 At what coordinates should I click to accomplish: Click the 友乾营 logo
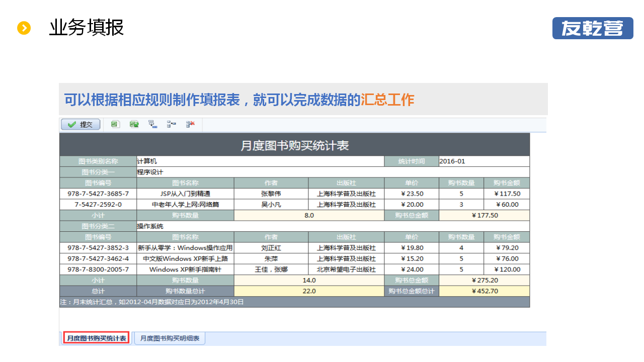pos(592,28)
